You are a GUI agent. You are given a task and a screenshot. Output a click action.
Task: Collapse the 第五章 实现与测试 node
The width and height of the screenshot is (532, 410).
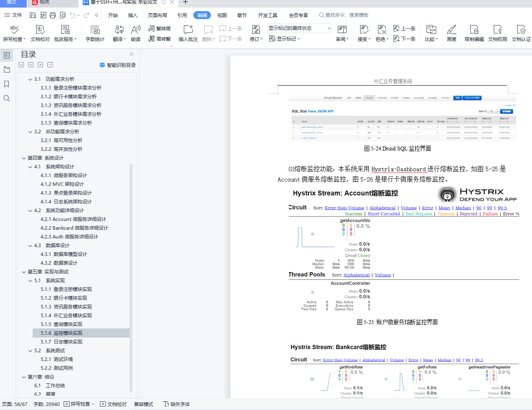[x=24, y=272]
